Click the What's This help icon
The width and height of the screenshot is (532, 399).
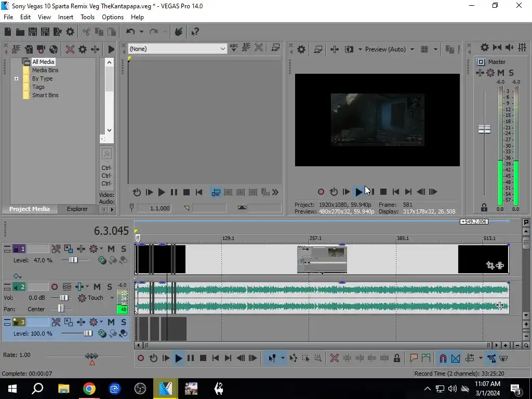(195, 32)
